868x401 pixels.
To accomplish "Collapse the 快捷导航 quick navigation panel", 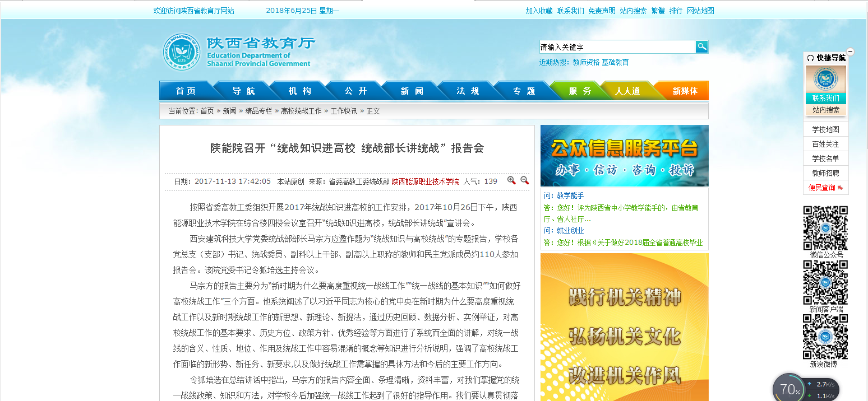I will [850, 52].
